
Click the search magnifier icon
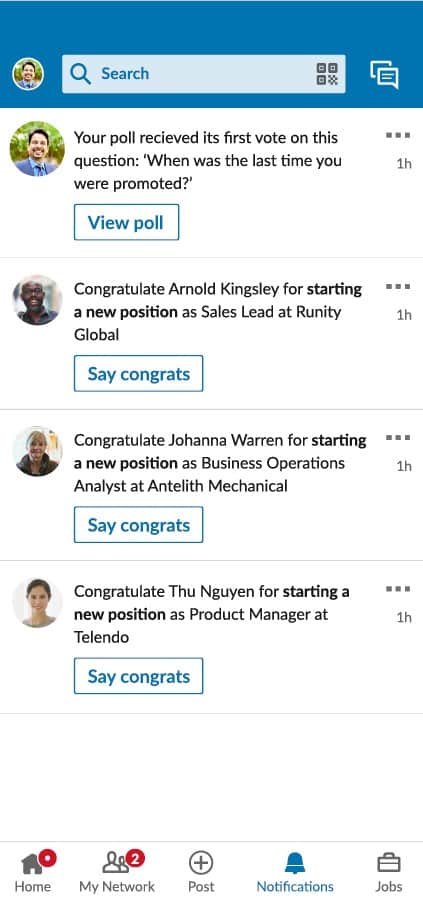tap(80, 74)
